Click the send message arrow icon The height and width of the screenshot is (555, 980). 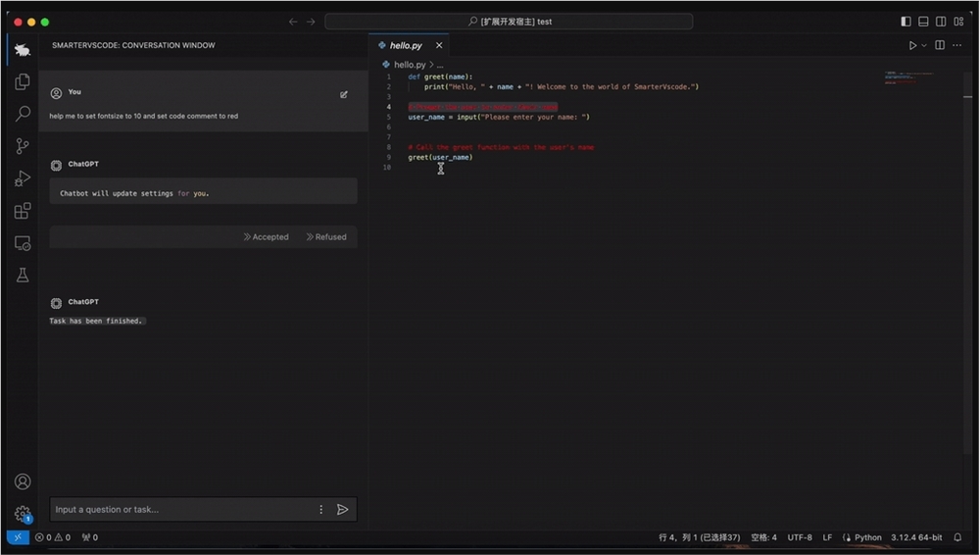click(342, 510)
